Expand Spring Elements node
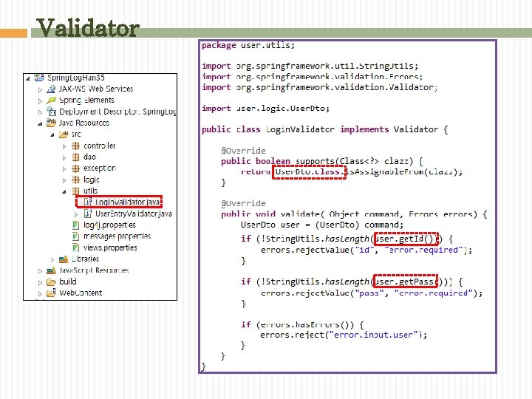The height and width of the screenshot is (399, 532). 40,101
